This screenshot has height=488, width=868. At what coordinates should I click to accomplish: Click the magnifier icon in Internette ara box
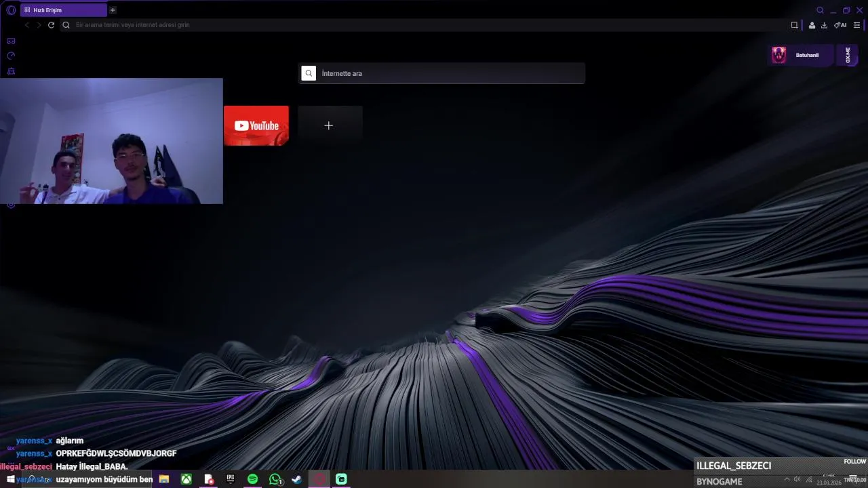click(x=309, y=73)
